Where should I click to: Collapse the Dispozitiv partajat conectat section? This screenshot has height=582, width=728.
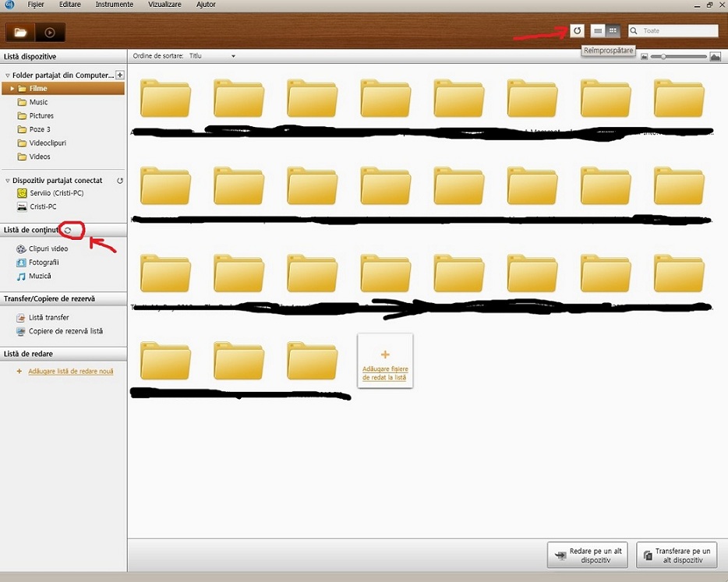[7, 181]
